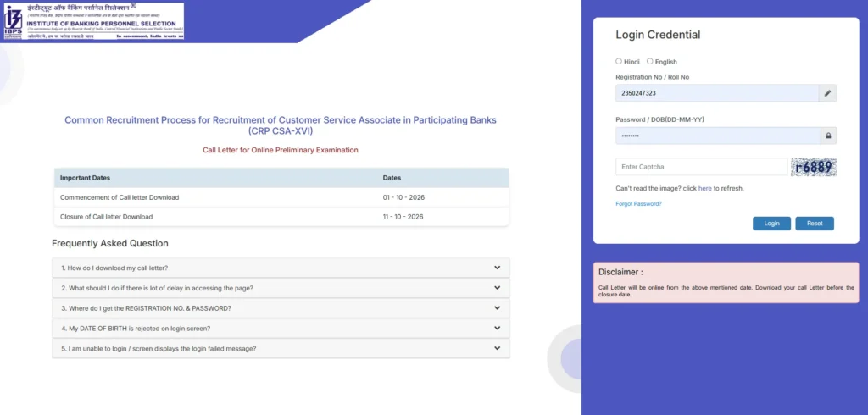Click the Disclaimer call letter message text
The height and width of the screenshot is (415, 868).
(726, 291)
